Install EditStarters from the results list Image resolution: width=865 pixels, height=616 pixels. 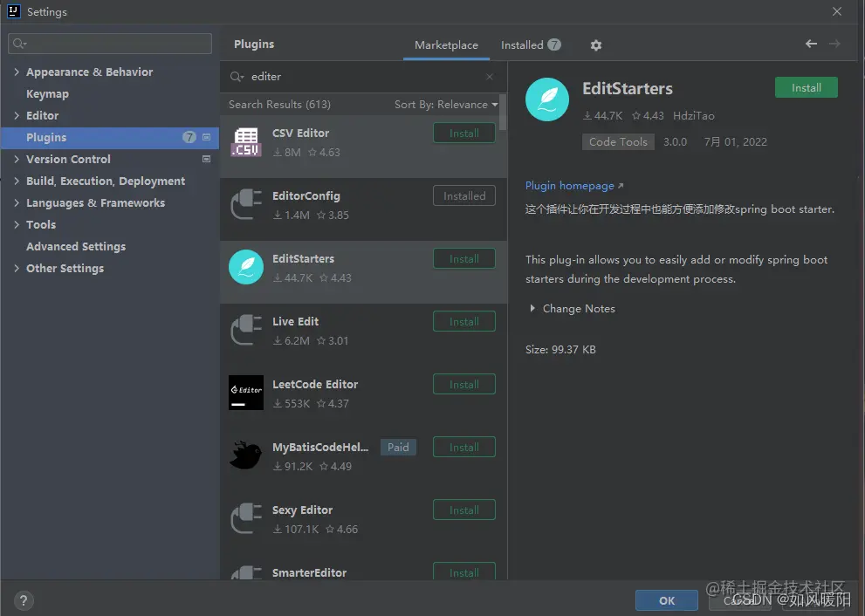[x=464, y=258]
